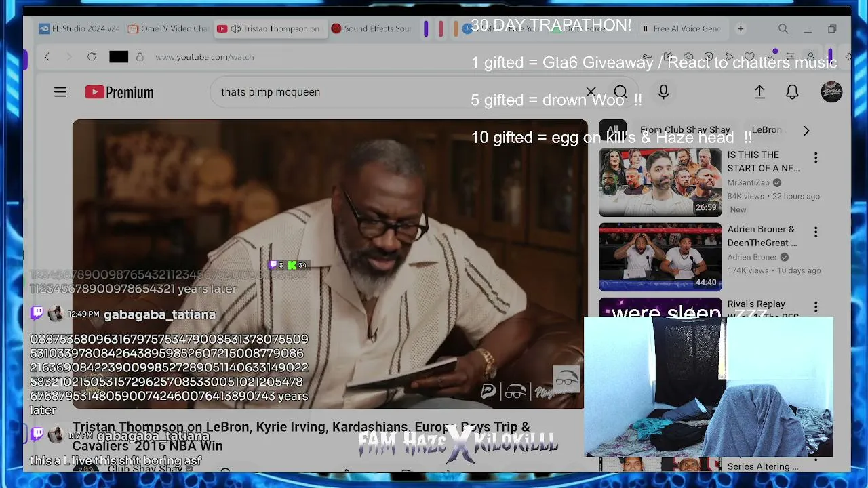Switch to the FL Studio 2024 tab
The width and height of the screenshot is (868, 488).
coord(79,29)
